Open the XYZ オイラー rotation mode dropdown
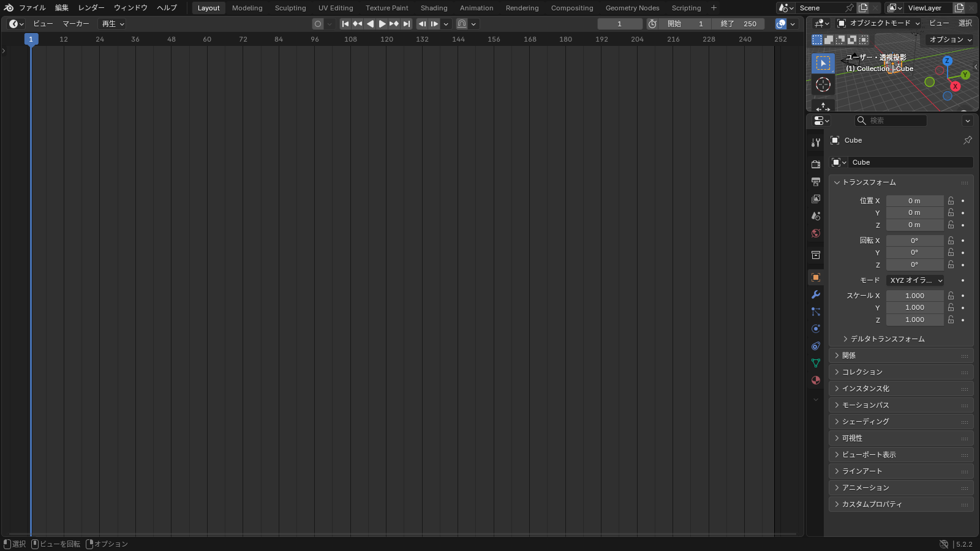The width and height of the screenshot is (980, 551). pyautogui.click(x=915, y=280)
